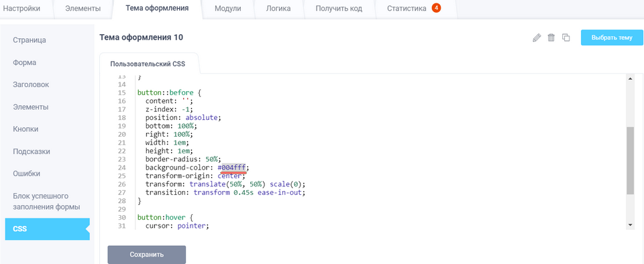Open Страница in the sidebar
644x264 pixels.
point(29,40)
